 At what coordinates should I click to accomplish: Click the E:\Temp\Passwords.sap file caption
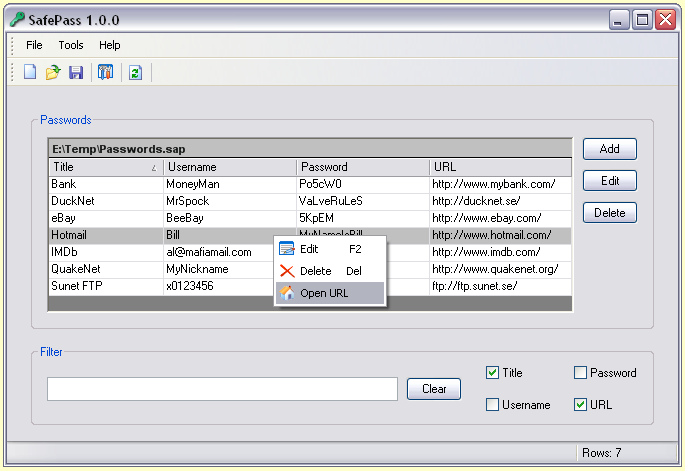[x=118, y=149]
